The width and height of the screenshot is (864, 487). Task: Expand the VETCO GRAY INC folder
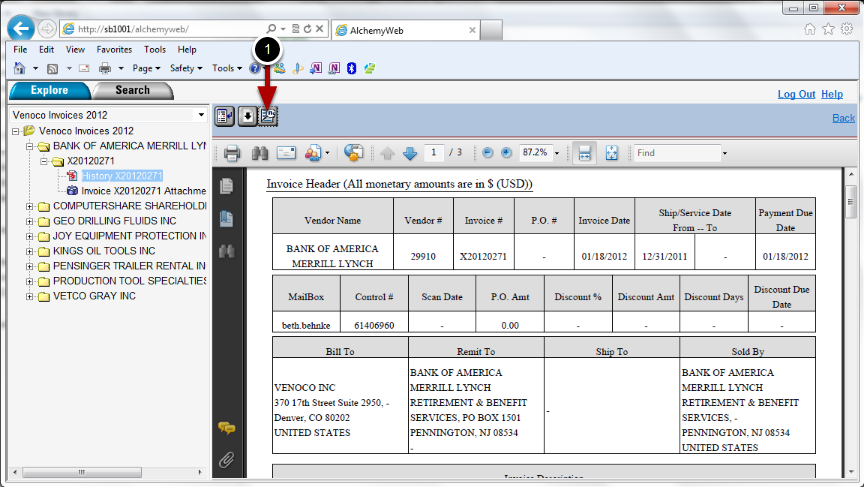click(x=30, y=296)
